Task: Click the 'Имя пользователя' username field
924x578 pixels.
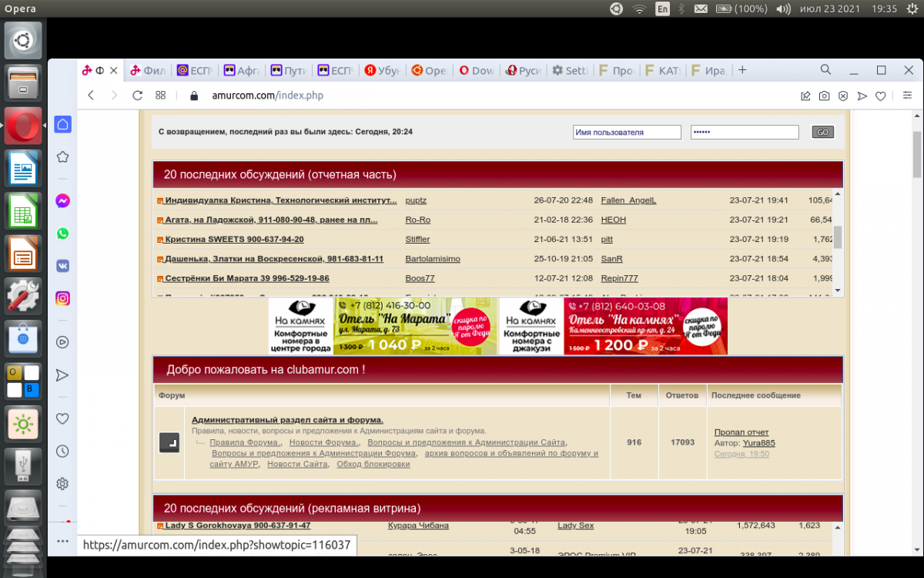Action: point(627,133)
